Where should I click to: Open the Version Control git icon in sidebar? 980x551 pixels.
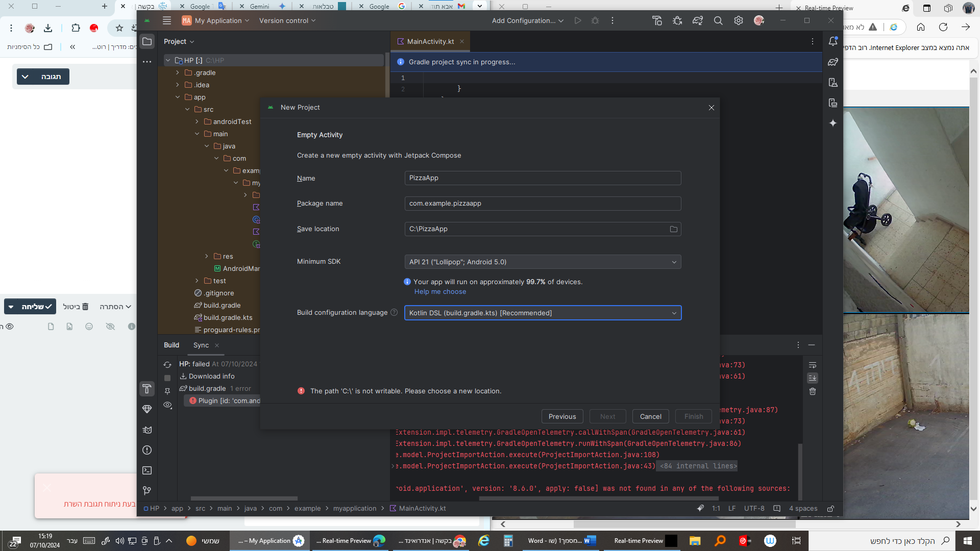[x=147, y=491]
